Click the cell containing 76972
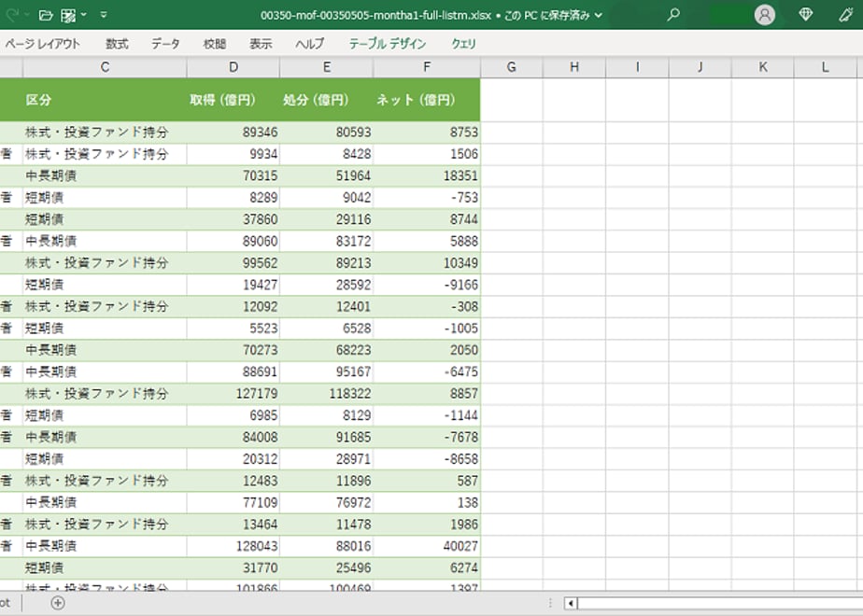The width and height of the screenshot is (863, 616). click(326, 503)
